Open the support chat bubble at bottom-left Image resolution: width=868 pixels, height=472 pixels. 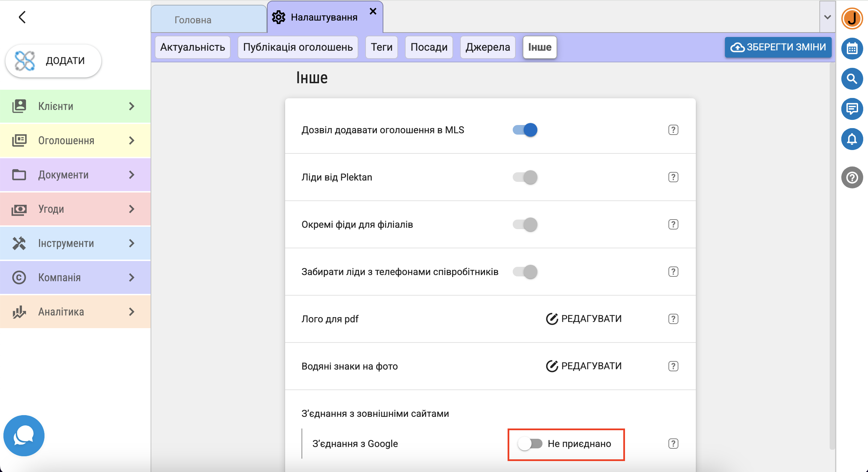24,435
